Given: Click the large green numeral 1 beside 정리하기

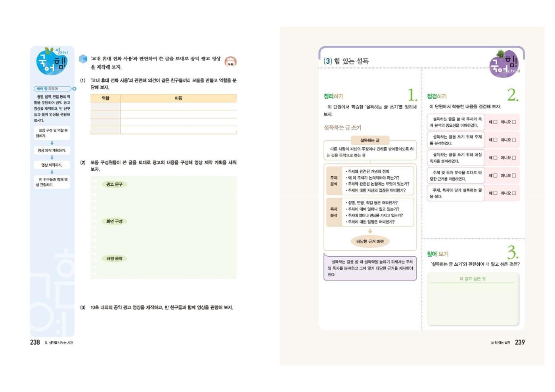Looking at the screenshot, I should [412, 95].
